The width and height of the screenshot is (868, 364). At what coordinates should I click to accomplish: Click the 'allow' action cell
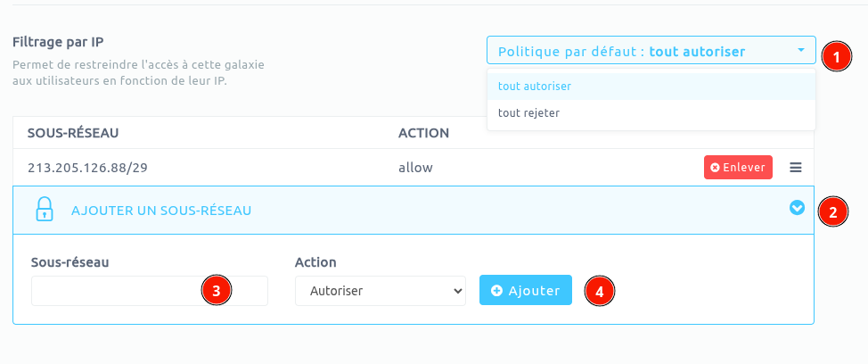[414, 168]
